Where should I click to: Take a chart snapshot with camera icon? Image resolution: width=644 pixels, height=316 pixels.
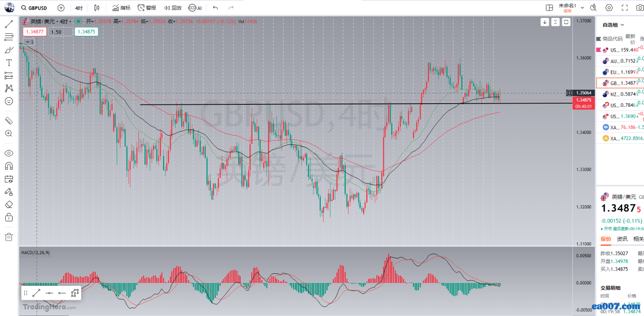coord(640,8)
